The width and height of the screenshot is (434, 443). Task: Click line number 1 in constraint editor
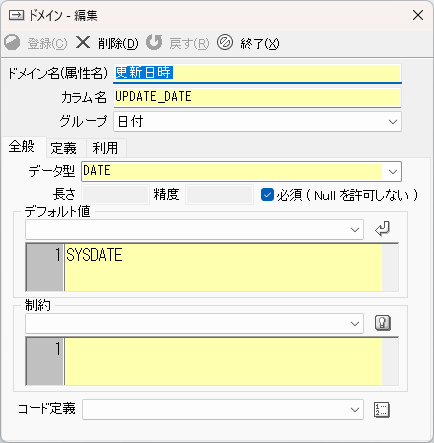(58, 349)
